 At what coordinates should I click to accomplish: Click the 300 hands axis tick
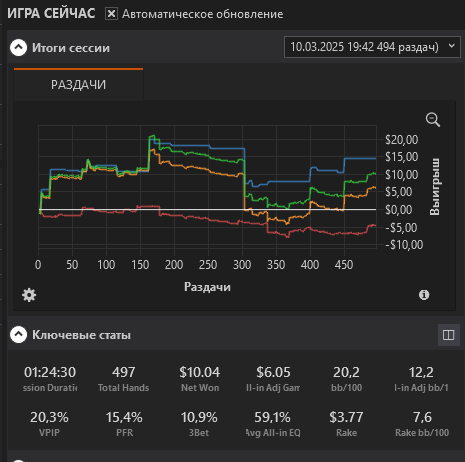click(242, 265)
